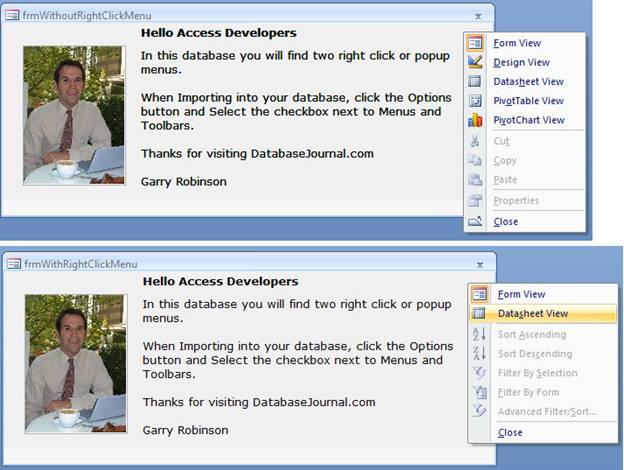Select PivotTable View menu entry
Image resolution: width=624 pixels, height=470 pixels.
click(x=528, y=101)
